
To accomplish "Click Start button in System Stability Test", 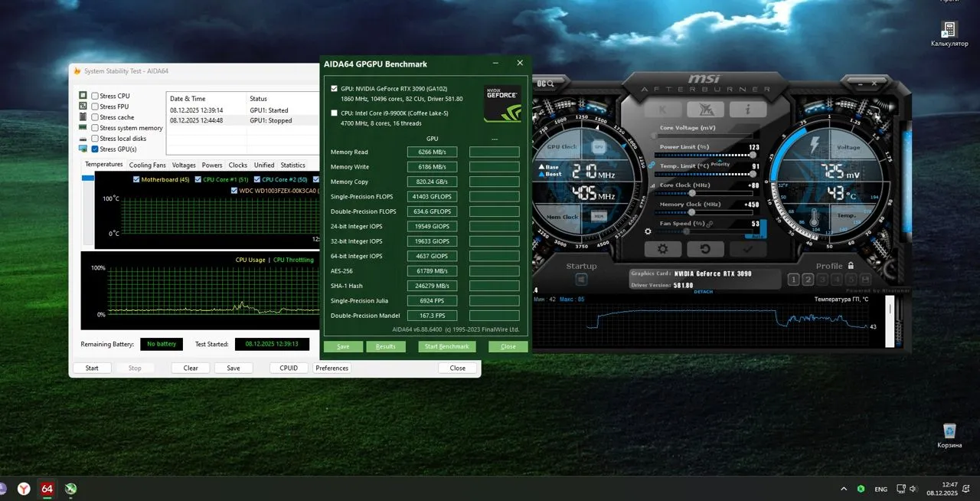I will 92,368.
